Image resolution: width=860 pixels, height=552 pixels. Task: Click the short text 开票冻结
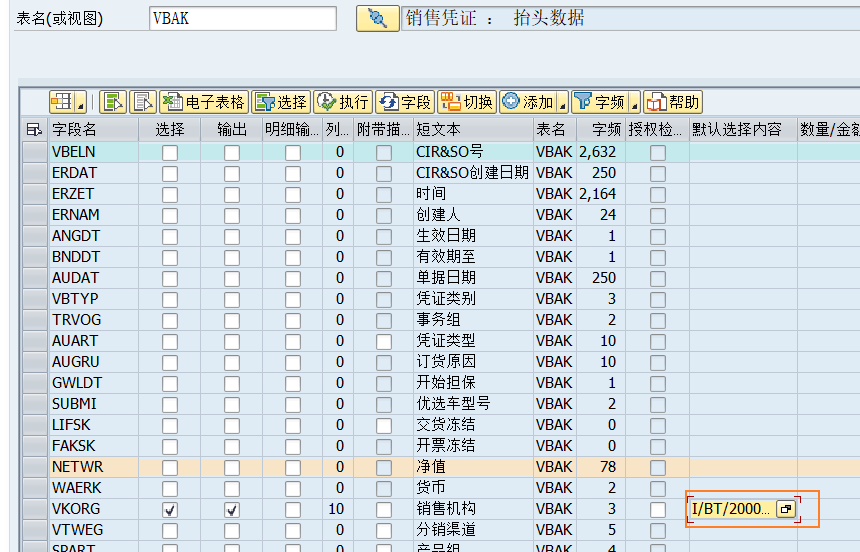[446, 446]
